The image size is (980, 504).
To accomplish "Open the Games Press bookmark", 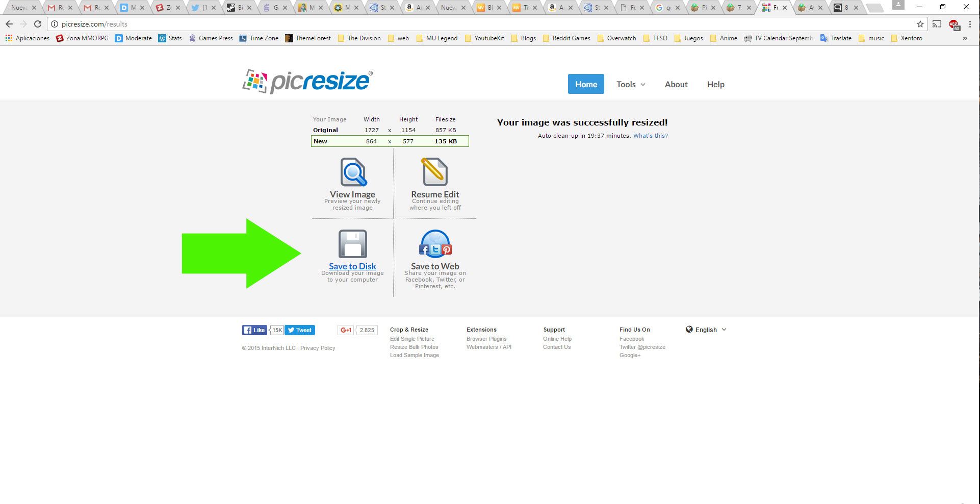I will point(211,38).
